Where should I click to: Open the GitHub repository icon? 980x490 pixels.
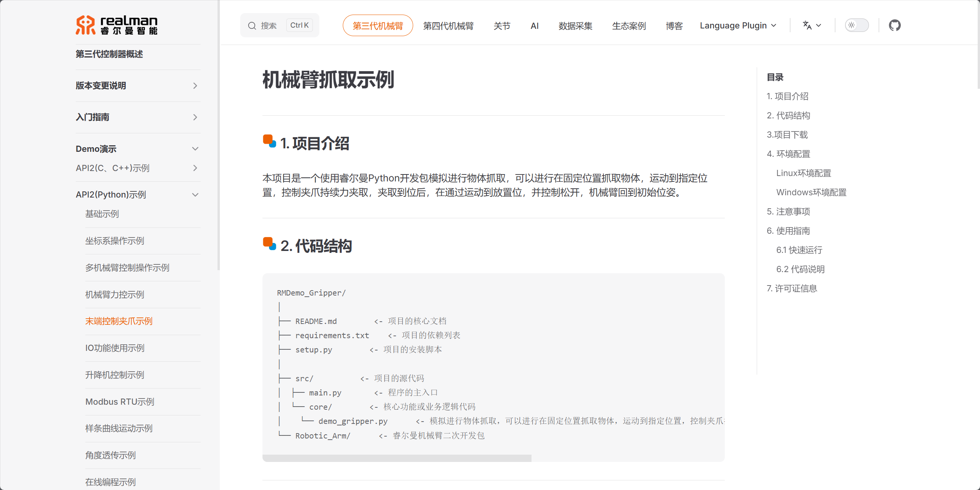click(894, 25)
